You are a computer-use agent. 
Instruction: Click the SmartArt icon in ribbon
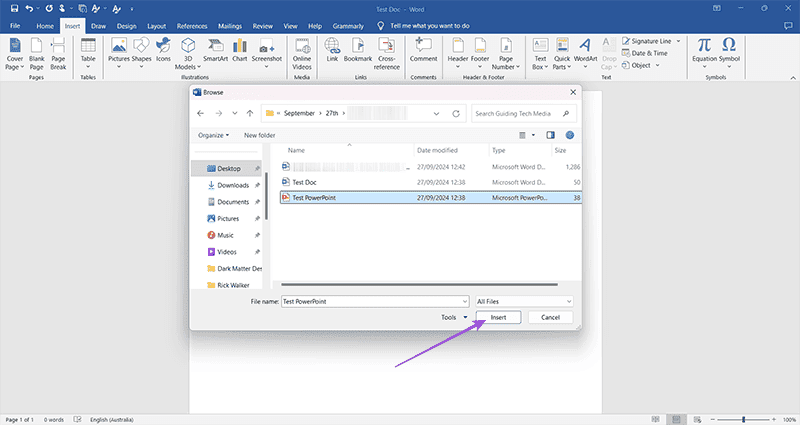213,46
